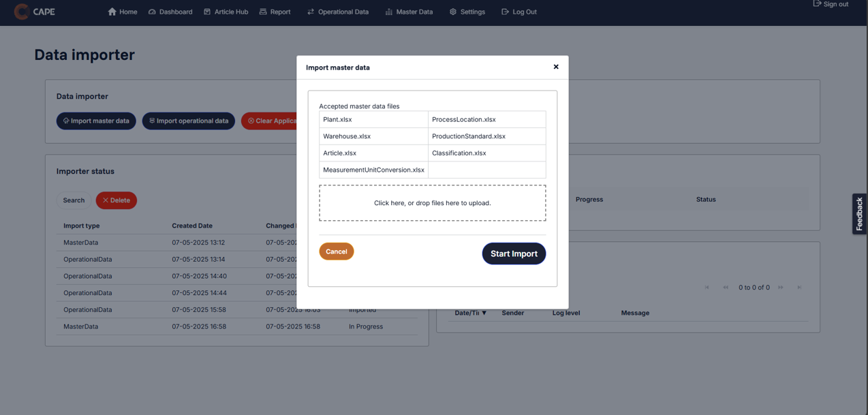Open Report via its envelope icon
Screen dimensions: 868x415
[262, 12]
